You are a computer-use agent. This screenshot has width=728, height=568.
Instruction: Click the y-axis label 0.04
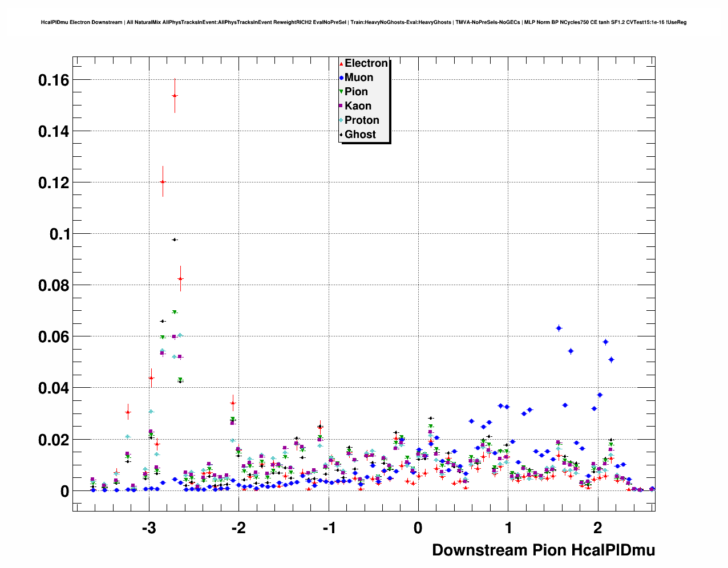point(54,388)
